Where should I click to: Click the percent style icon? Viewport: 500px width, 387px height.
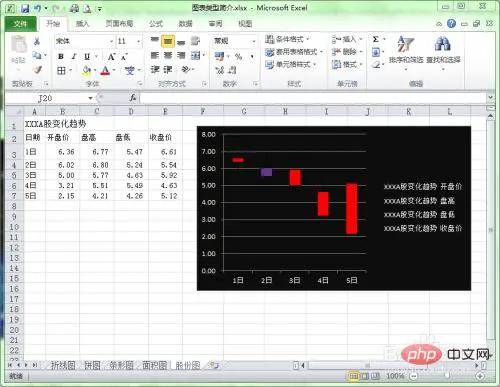(238, 56)
